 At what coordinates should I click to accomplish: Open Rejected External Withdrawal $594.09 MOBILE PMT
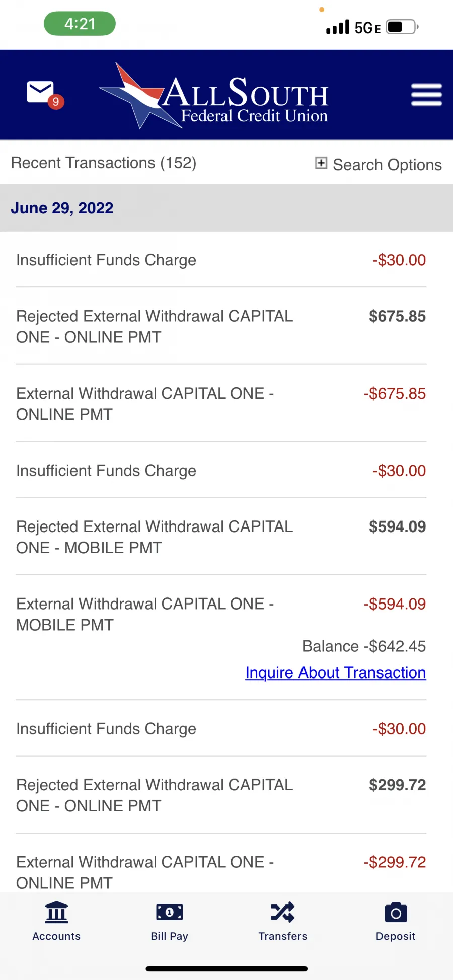click(221, 537)
